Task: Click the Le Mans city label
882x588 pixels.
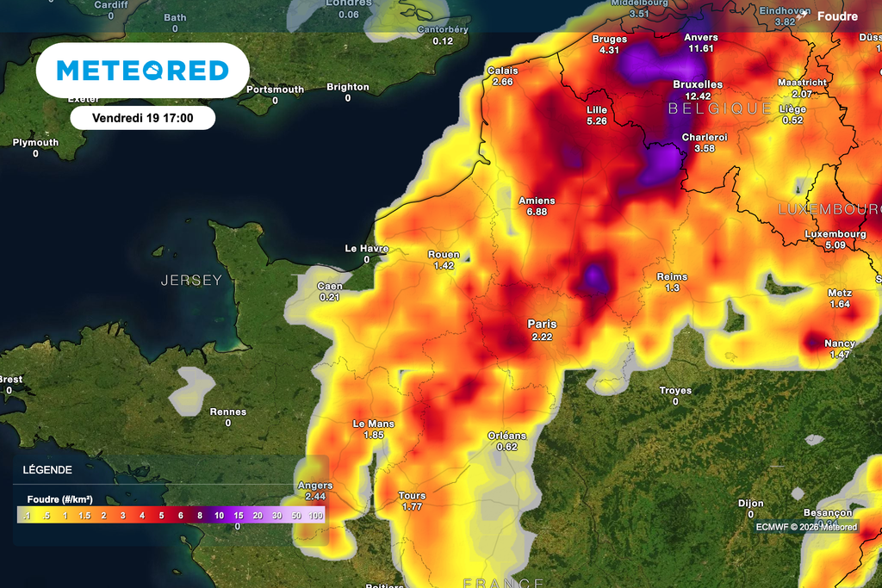Action: pos(374,424)
